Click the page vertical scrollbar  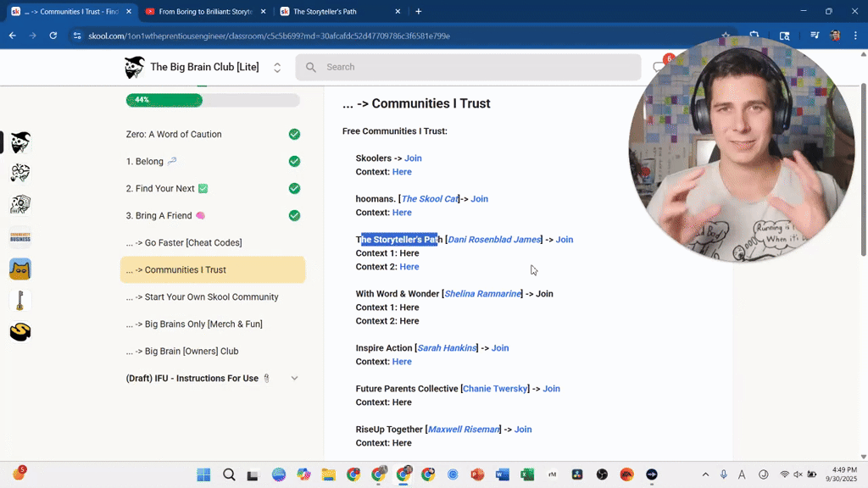coord(864,169)
